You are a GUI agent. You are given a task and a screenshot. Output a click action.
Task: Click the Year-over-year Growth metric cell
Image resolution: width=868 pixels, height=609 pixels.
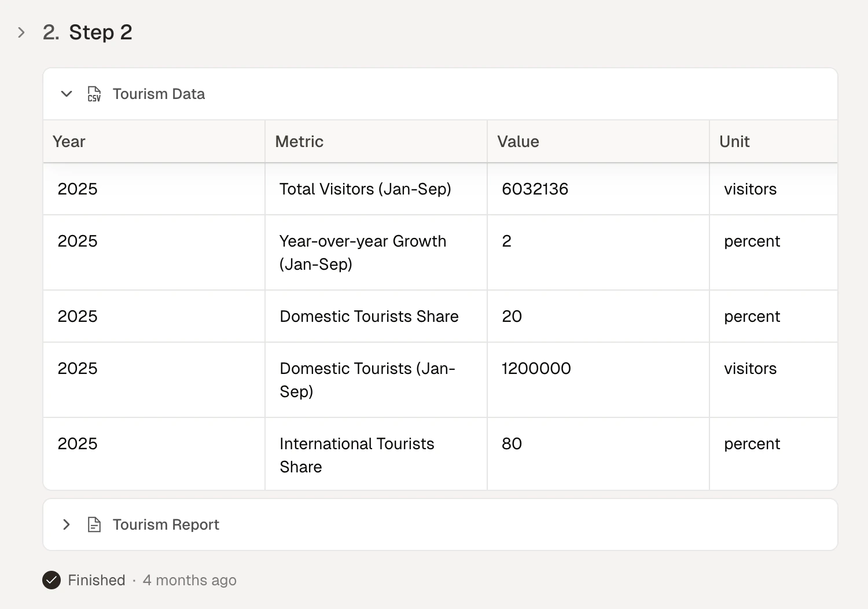362,252
